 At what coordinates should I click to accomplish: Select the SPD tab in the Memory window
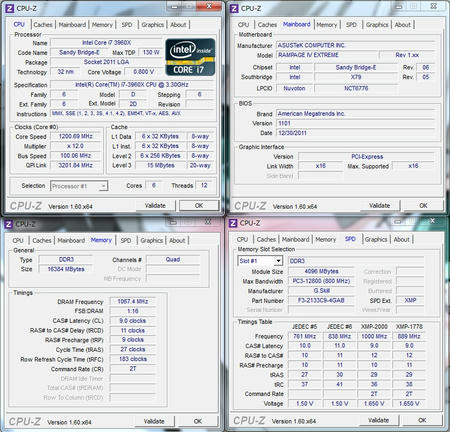click(126, 240)
